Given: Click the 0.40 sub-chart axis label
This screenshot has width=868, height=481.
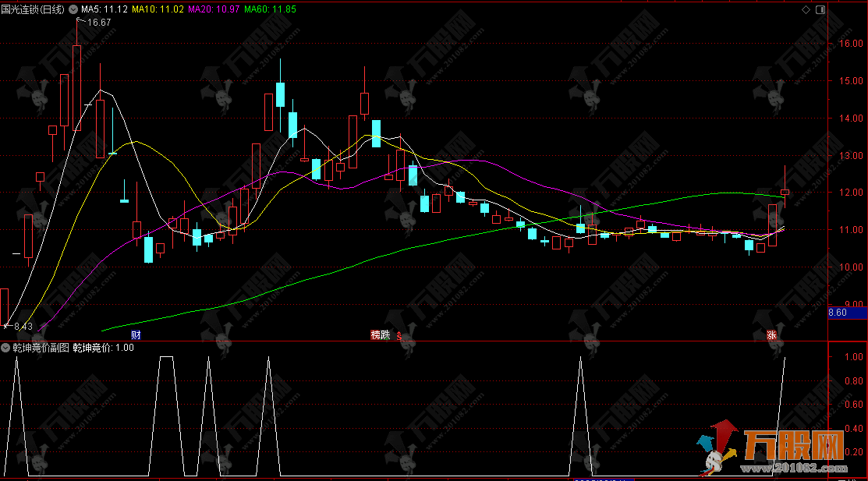Looking at the screenshot, I should (x=854, y=429).
